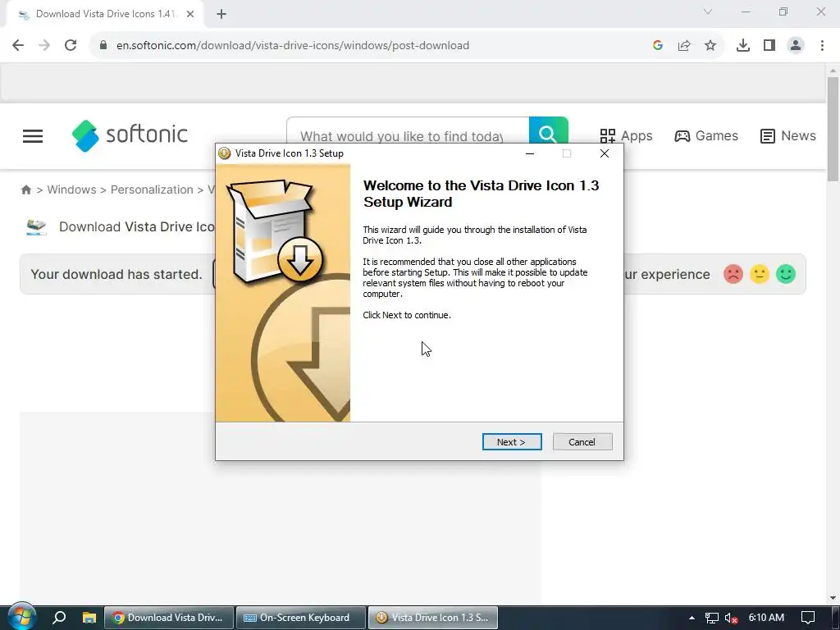View site security lock info
The image size is (840, 630).
point(103,46)
